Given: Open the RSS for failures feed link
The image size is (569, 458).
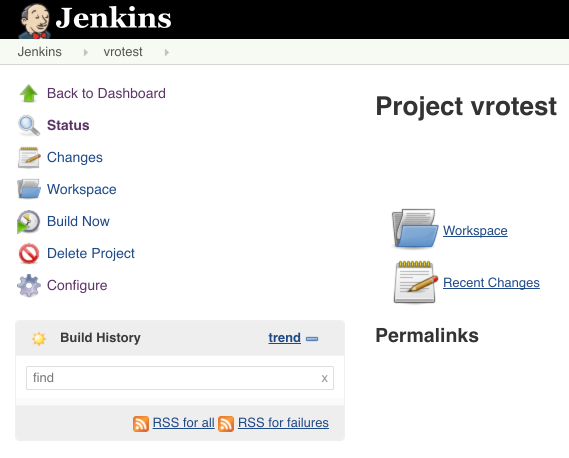Looking at the screenshot, I should (283, 423).
